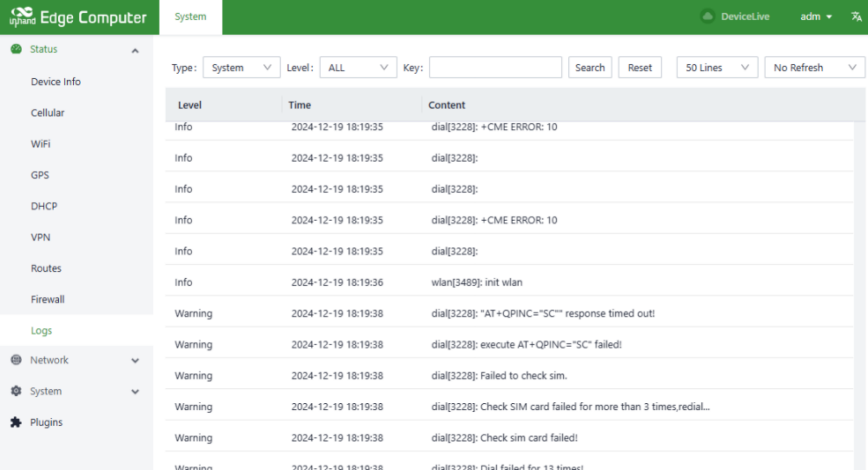868x471 pixels.
Task: Open the Level filter dropdown
Action: pos(358,68)
